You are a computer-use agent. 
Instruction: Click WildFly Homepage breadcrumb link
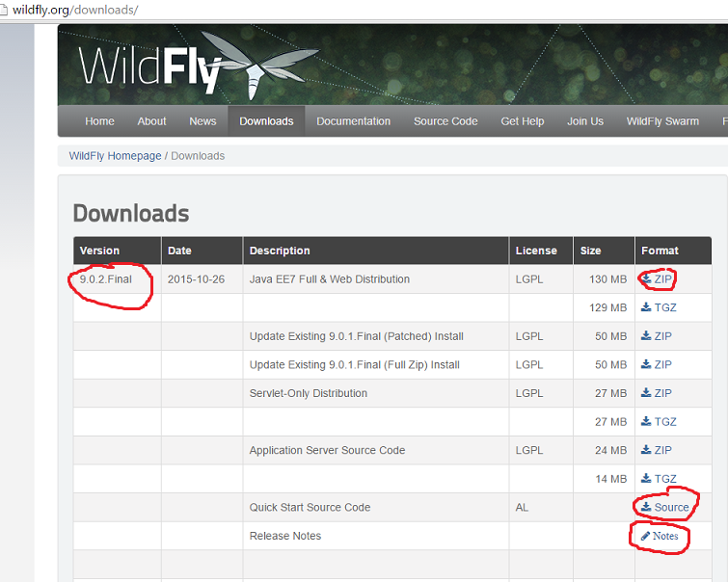click(x=115, y=156)
